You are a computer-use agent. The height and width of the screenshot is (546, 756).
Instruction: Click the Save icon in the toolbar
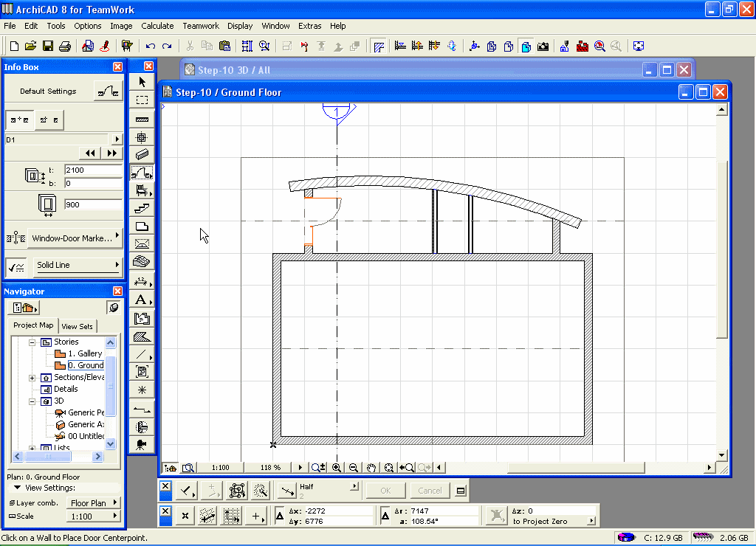(48, 46)
